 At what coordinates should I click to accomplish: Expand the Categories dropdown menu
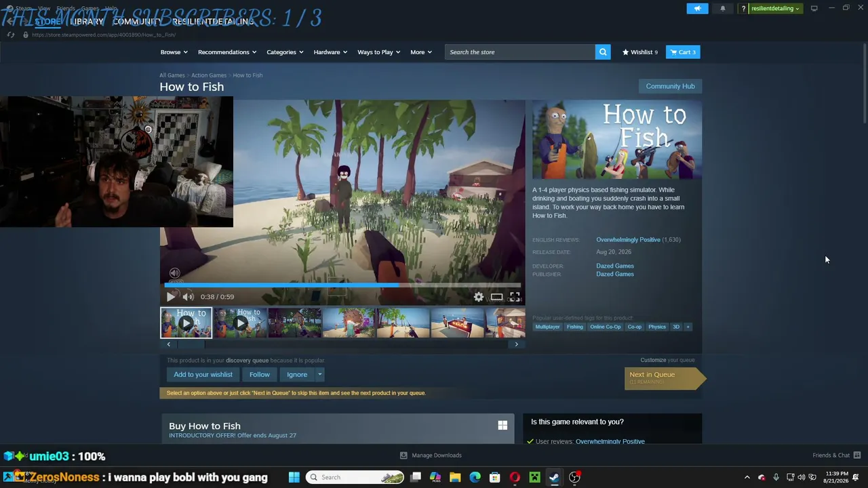coord(285,52)
